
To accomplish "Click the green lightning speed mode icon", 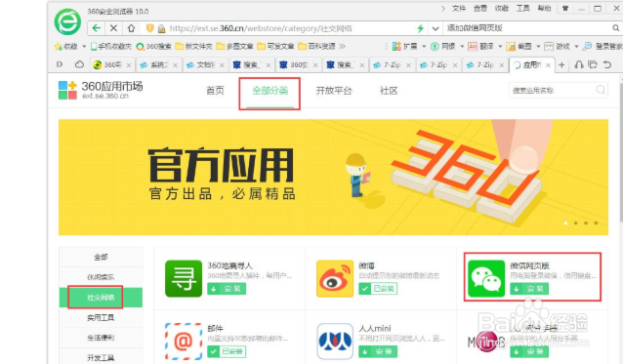I will pyautogui.click(x=420, y=28).
